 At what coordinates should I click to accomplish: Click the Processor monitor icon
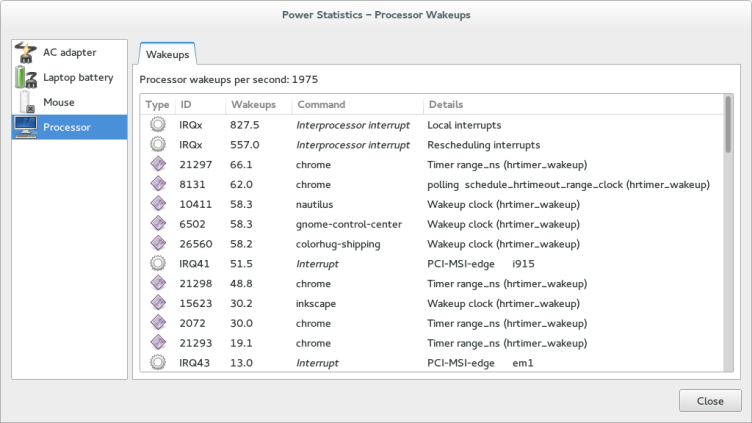tap(26, 127)
